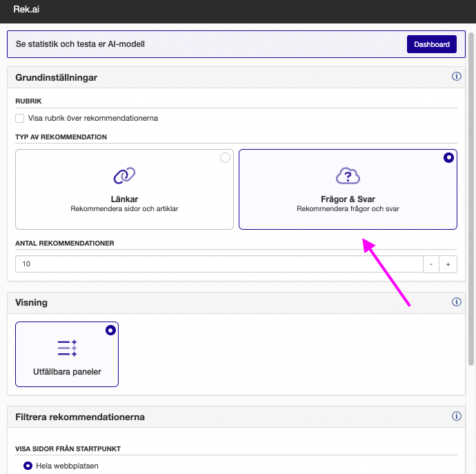
Task: Click the Utfällbara paneler list icon
Action: point(67,348)
